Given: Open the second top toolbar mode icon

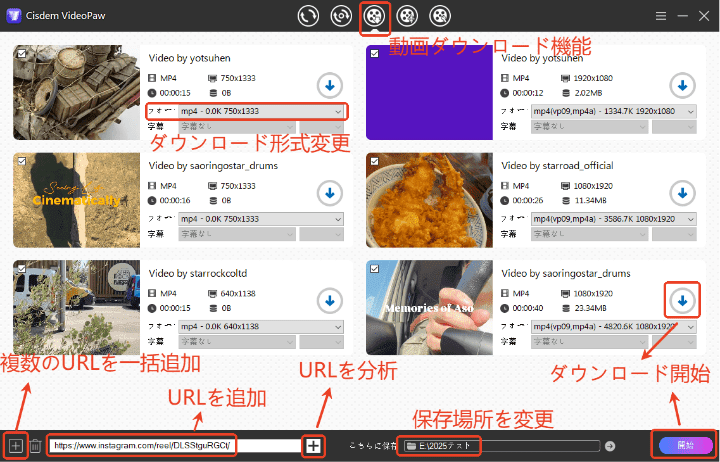Looking at the screenshot, I should coord(341,16).
